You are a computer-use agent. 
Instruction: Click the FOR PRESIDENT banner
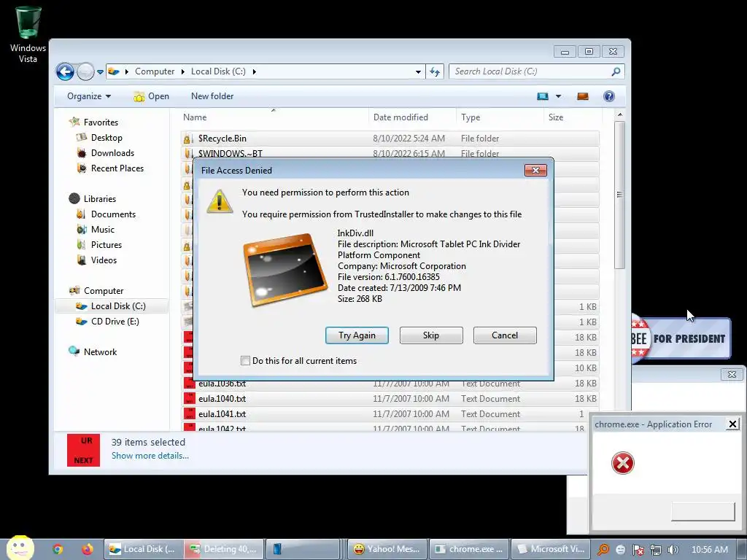(681, 338)
